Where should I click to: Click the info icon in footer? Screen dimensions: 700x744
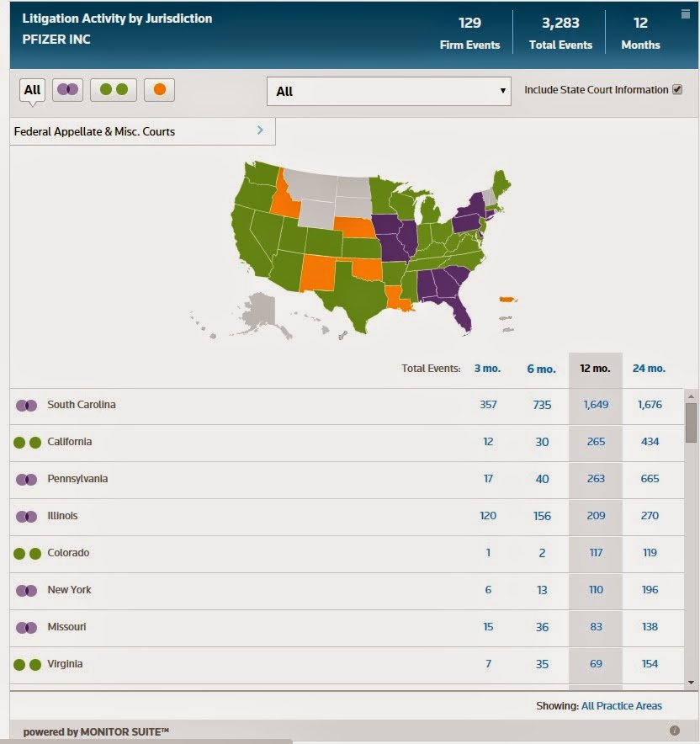[x=675, y=731]
